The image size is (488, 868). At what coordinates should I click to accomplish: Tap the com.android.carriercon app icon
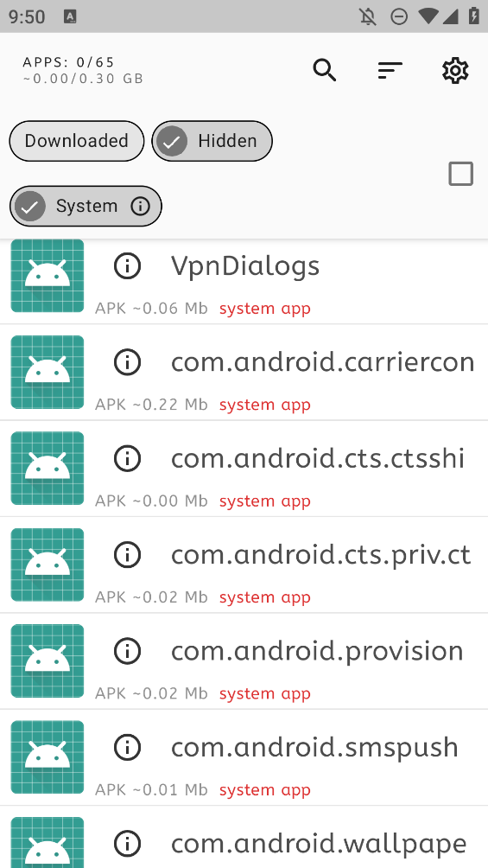pos(48,372)
